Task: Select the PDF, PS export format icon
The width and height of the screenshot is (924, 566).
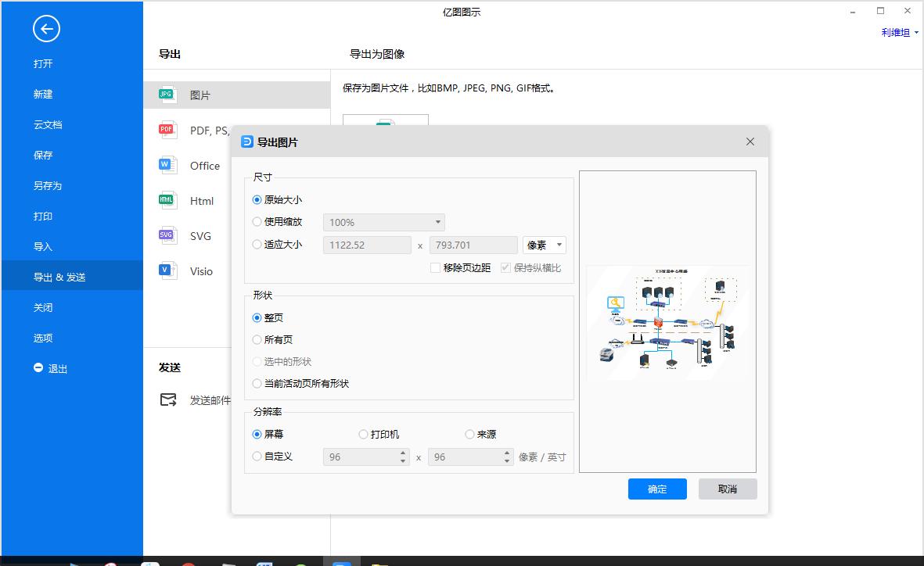Action: pos(166,129)
